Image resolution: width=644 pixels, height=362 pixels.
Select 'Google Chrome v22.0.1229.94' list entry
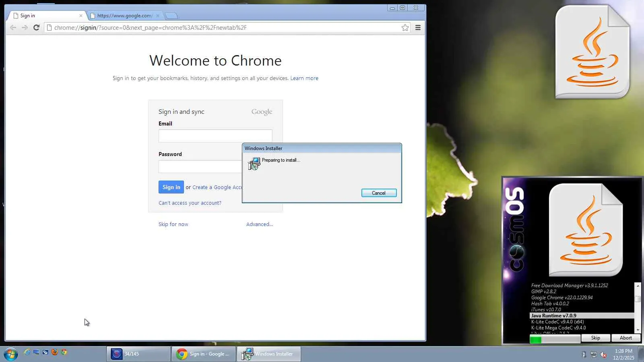tap(582, 298)
